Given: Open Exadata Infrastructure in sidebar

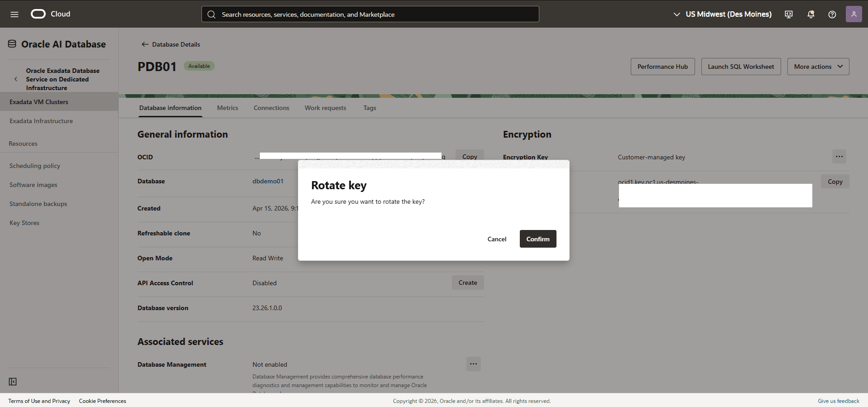Looking at the screenshot, I should [41, 121].
